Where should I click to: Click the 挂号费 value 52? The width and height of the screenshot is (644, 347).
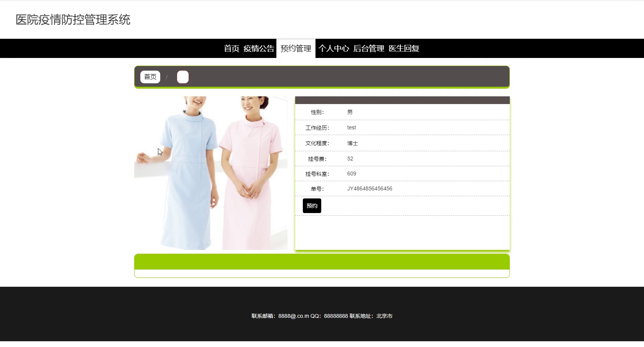pyautogui.click(x=350, y=159)
